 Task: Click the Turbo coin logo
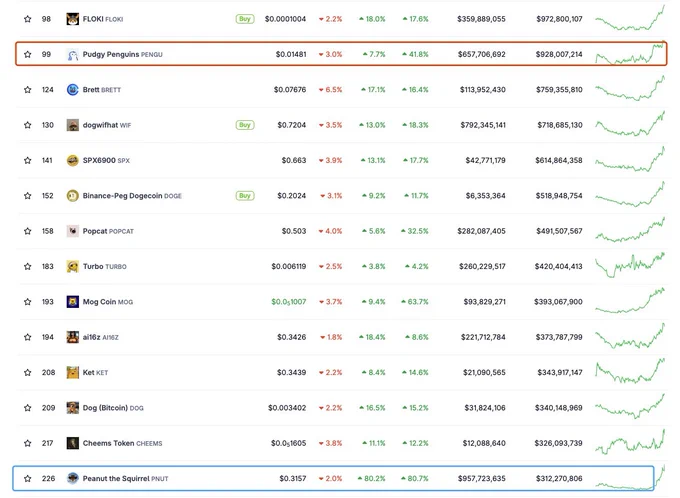(72, 267)
